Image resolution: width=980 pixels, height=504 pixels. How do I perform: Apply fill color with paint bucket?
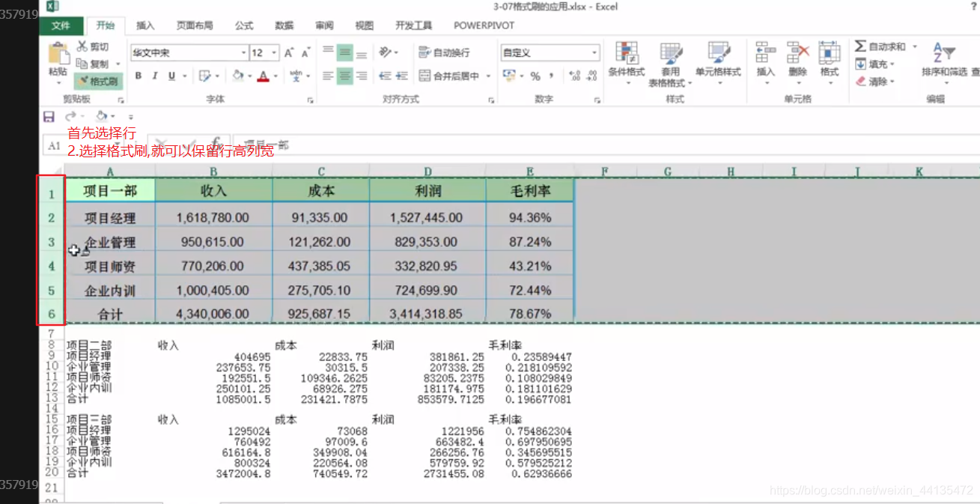pos(238,76)
